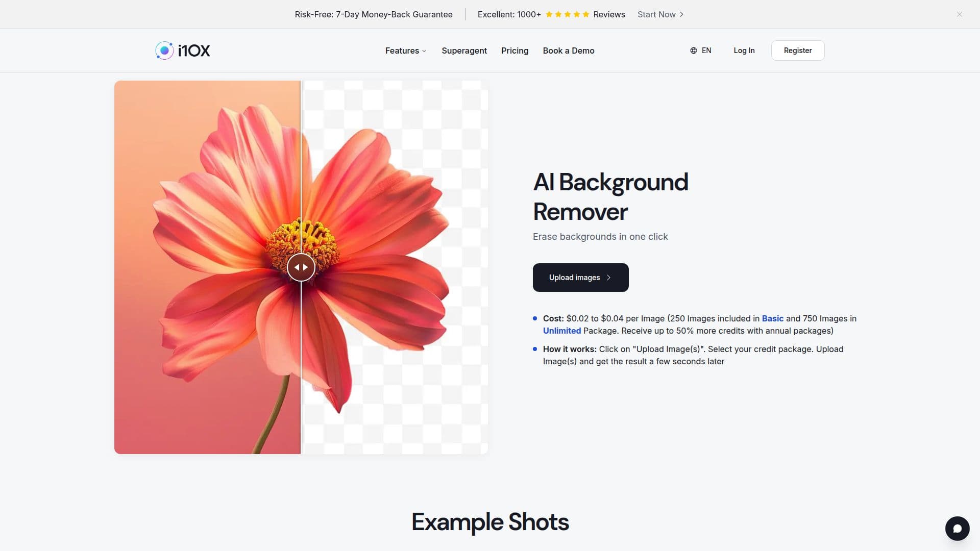Click the five-star rating in the banner
Screen dimensions: 980x551
pyautogui.click(x=567, y=14)
